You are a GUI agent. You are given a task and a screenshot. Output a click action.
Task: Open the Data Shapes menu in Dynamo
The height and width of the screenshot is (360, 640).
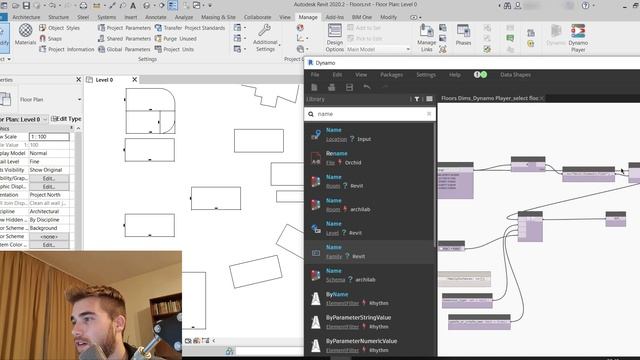(515, 75)
